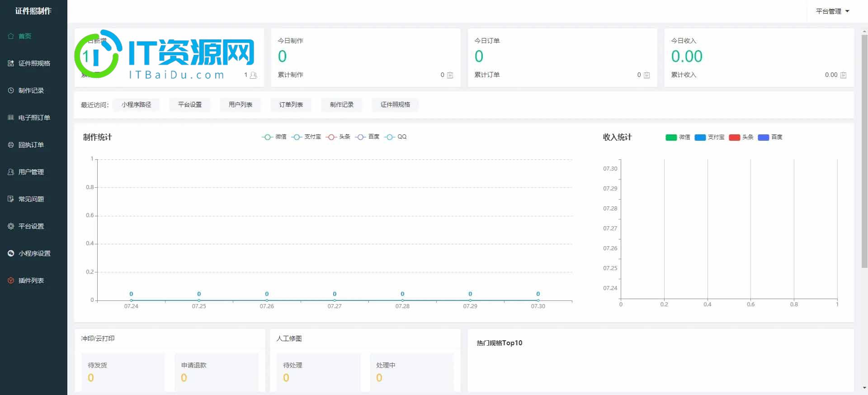
Task: Click the 平台设置 gear icon
Action: (11, 226)
